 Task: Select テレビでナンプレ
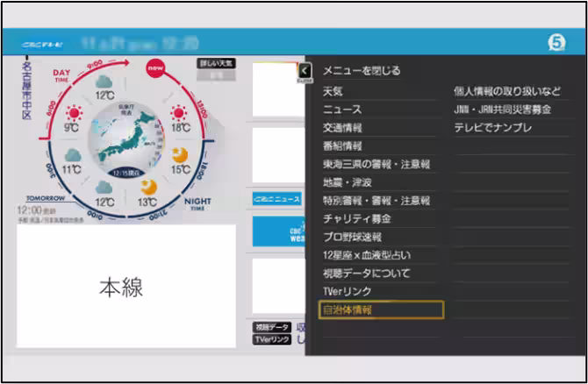[492, 128]
